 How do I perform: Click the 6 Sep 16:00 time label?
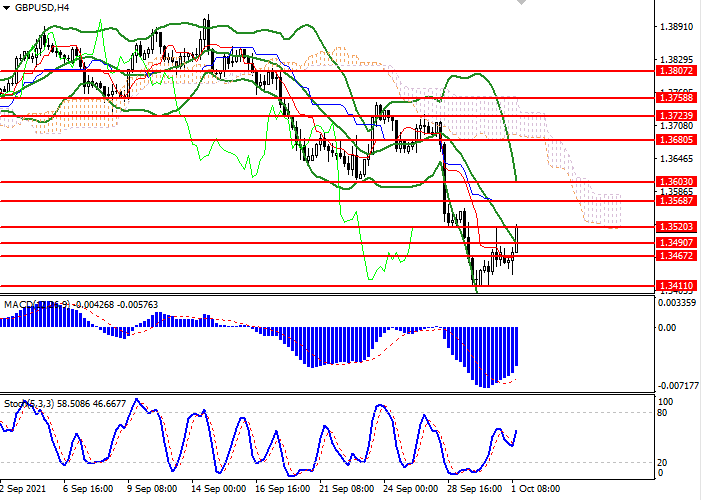click(x=88, y=489)
